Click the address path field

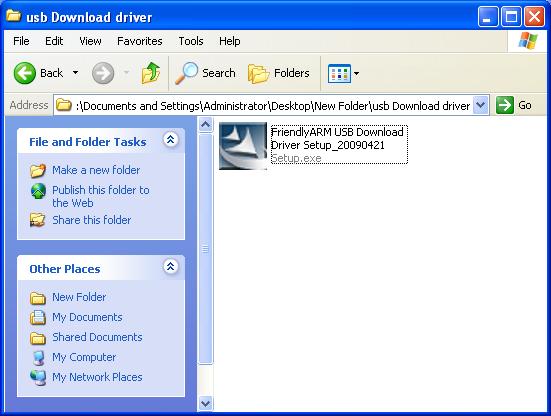[x=271, y=105]
